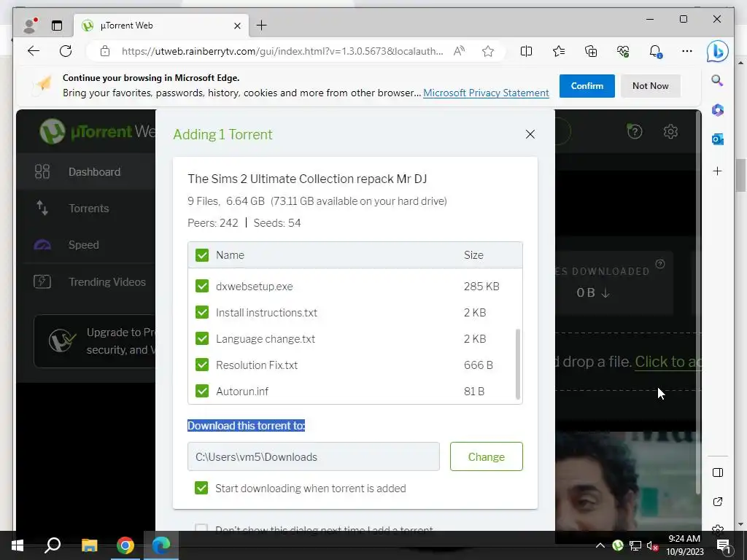Click the muted volume tray icon
The image size is (747, 560).
pyautogui.click(x=653, y=545)
